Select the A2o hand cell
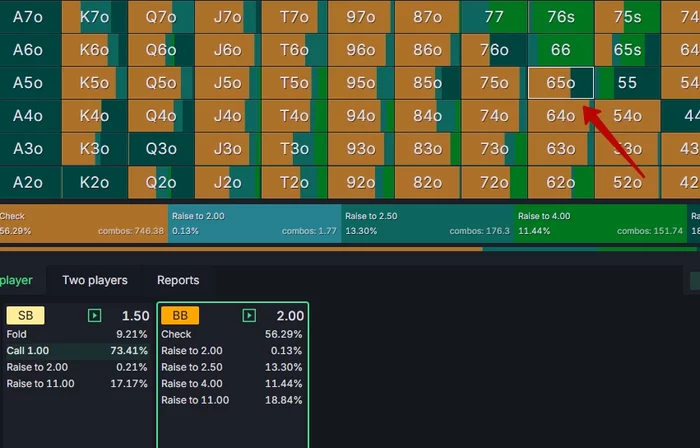The image size is (700, 448). (x=29, y=182)
